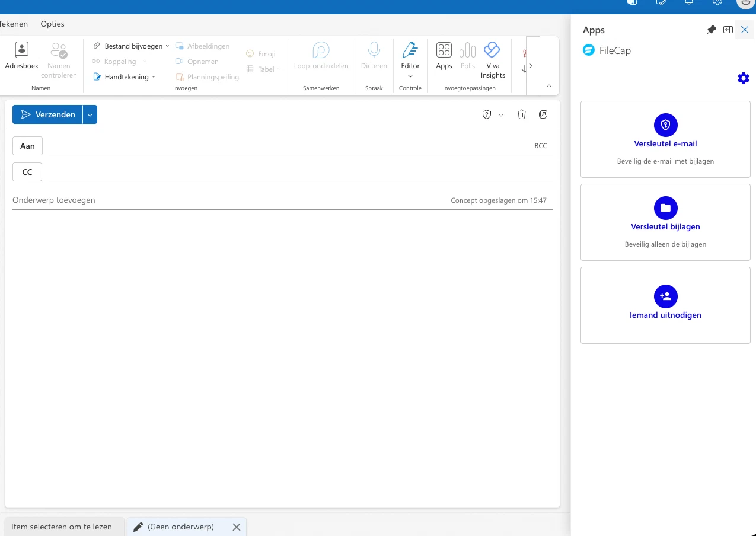Open the Emoji picker
The height and width of the screenshot is (536, 756).
261,54
